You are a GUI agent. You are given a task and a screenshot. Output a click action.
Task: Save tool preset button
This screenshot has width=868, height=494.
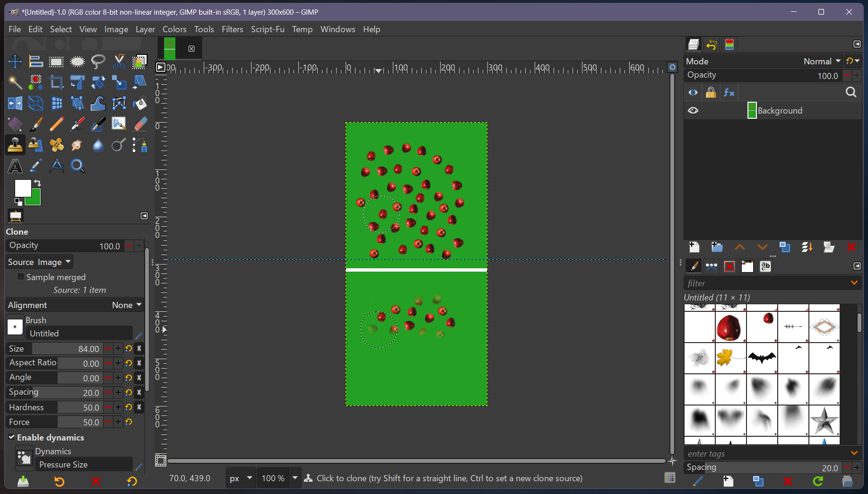pyautogui.click(x=23, y=482)
